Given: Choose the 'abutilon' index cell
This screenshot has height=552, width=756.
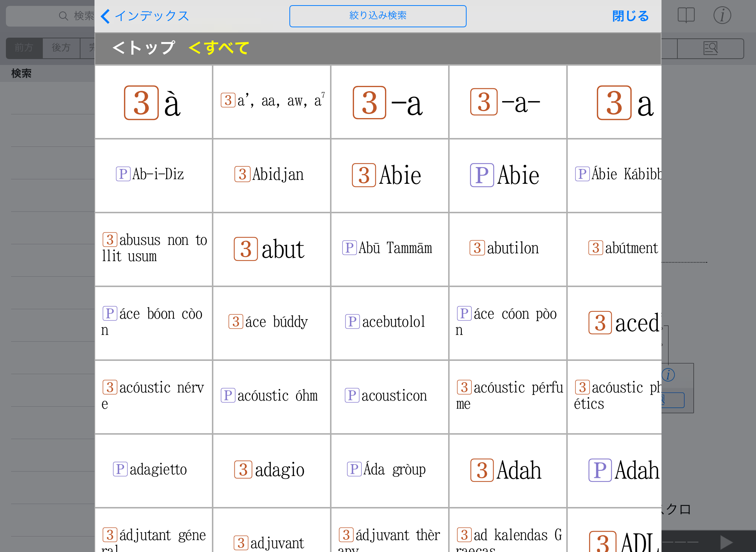Looking at the screenshot, I should (508, 249).
